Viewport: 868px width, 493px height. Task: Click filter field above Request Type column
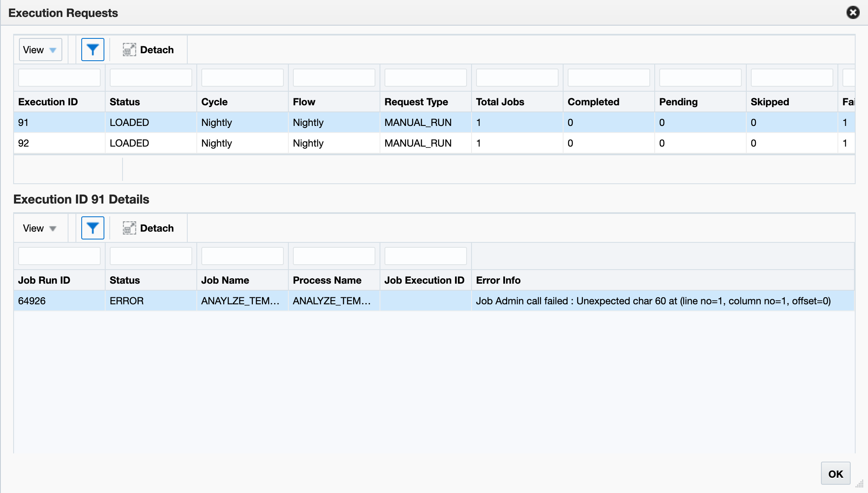[x=425, y=78]
